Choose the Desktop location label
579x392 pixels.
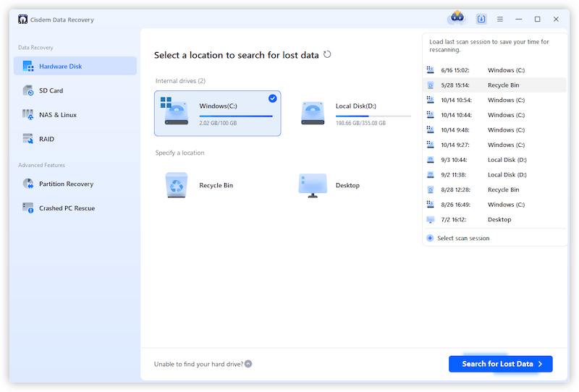(x=347, y=185)
